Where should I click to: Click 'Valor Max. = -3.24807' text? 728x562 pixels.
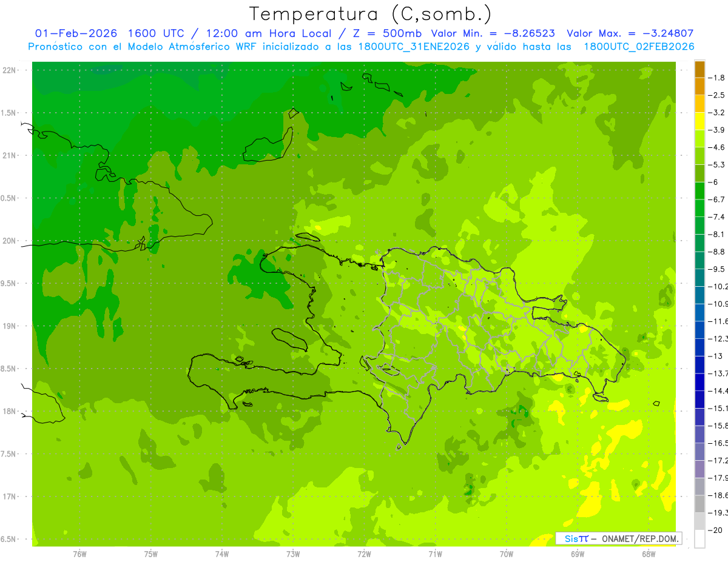coord(630,33)
